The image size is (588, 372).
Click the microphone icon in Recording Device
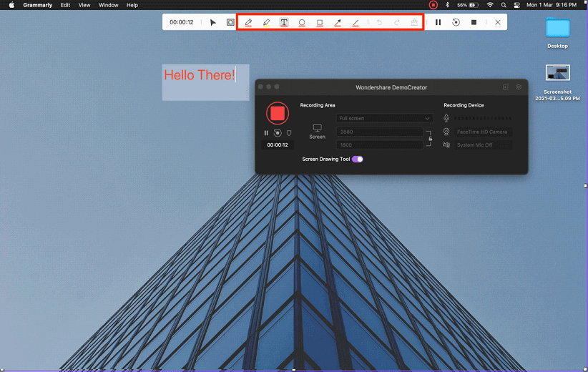(x=446, y=118)
